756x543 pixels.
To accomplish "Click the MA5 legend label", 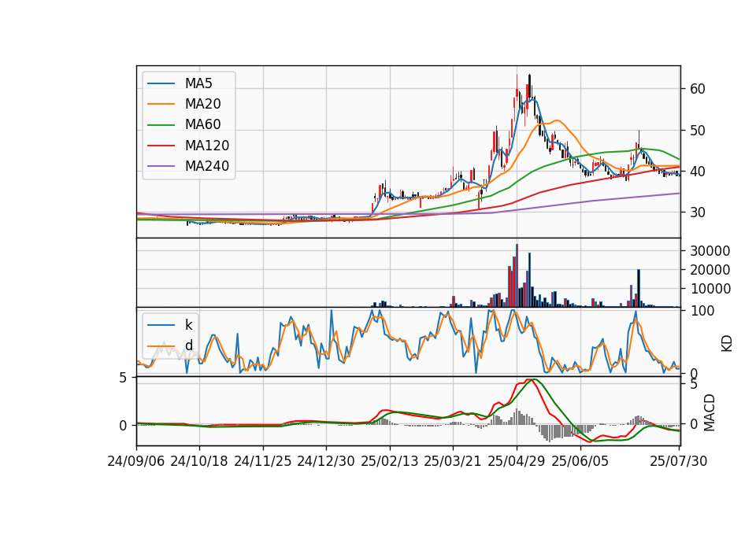I will [198, 83].
